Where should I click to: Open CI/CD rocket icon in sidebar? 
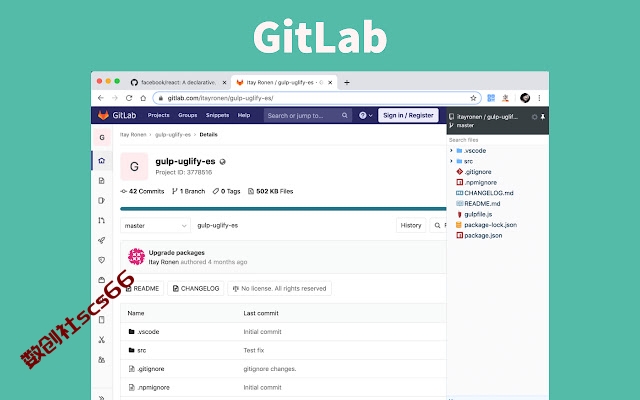(102, 240)
